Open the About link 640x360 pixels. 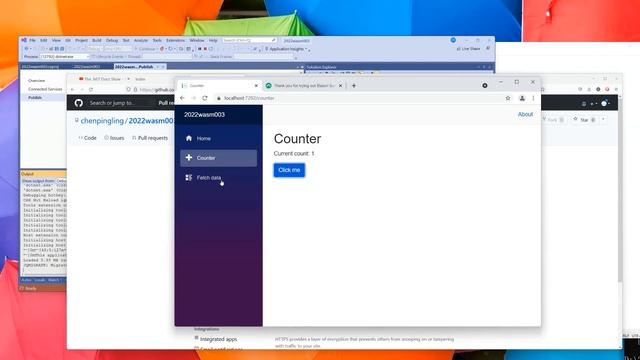pyautogui.click(x=525, y=114)
